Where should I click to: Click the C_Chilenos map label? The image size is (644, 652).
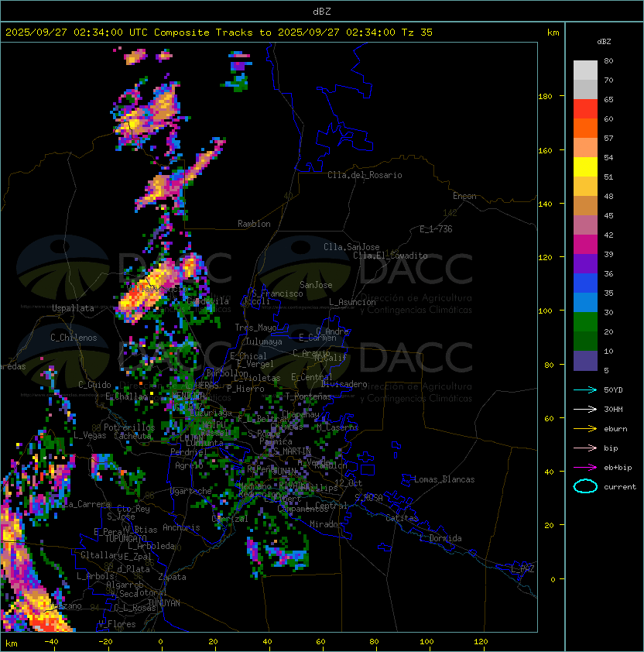(x=74, y=338)
